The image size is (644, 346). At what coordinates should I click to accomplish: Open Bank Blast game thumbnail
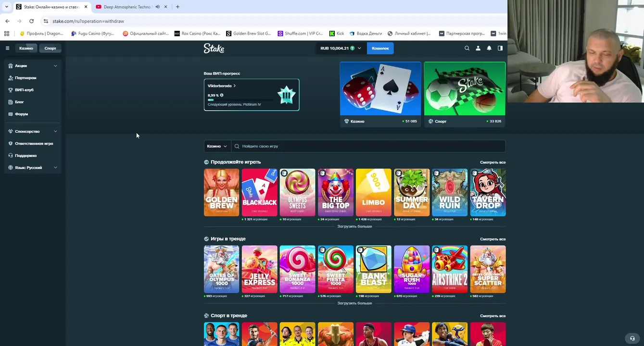[374, 269]
